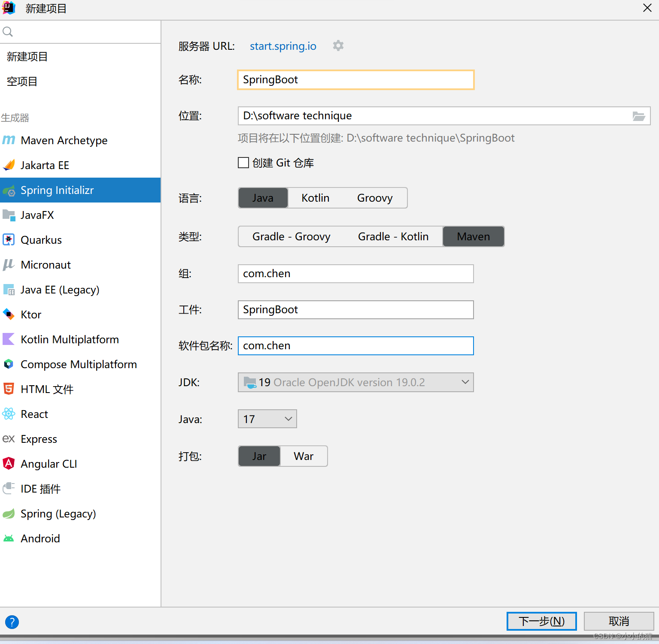The height and width of the screenshot is (644, 659).
Task: Open the JDK selection dropdown
Action: click(465, 382)
